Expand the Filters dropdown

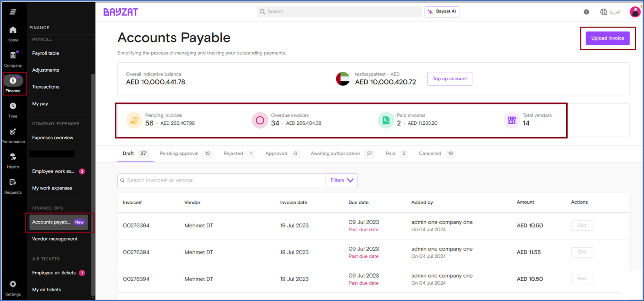point(341,180)
